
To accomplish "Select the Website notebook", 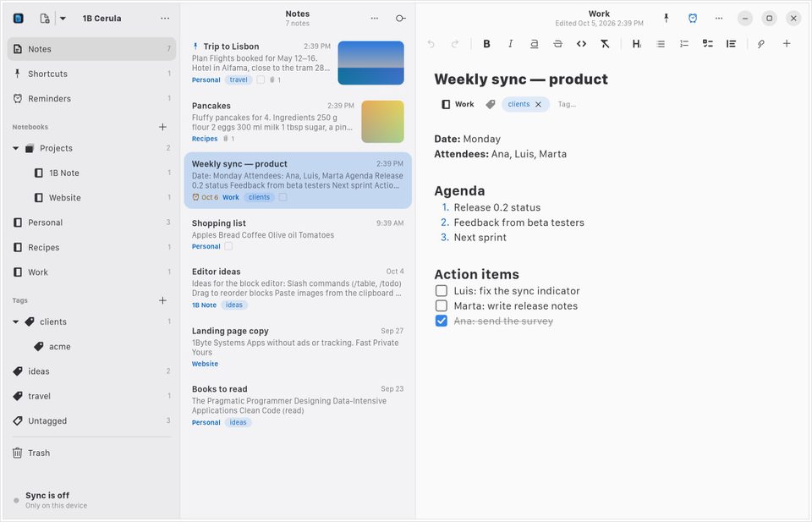I will [91, 198].
